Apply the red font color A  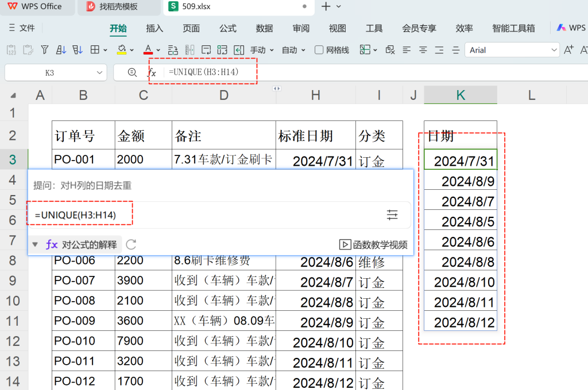(148, 50)
